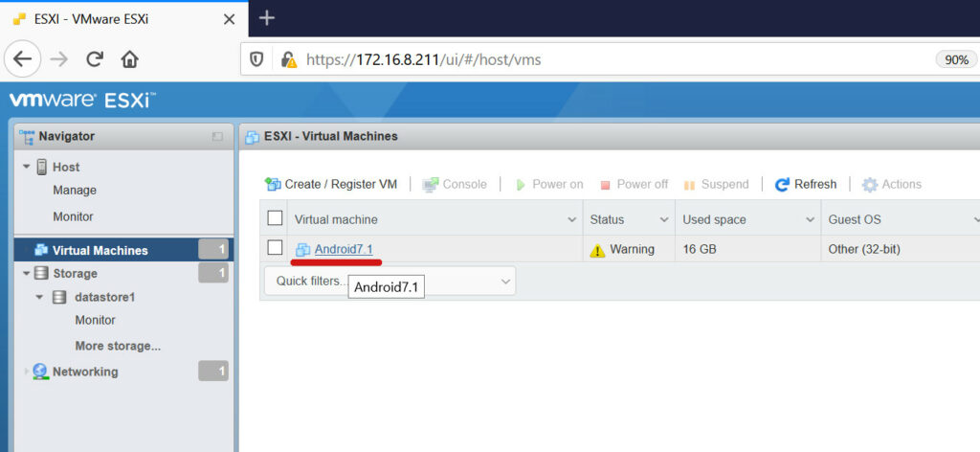
Task: Click the Power off toolbar button
Action: pos(634,184)
